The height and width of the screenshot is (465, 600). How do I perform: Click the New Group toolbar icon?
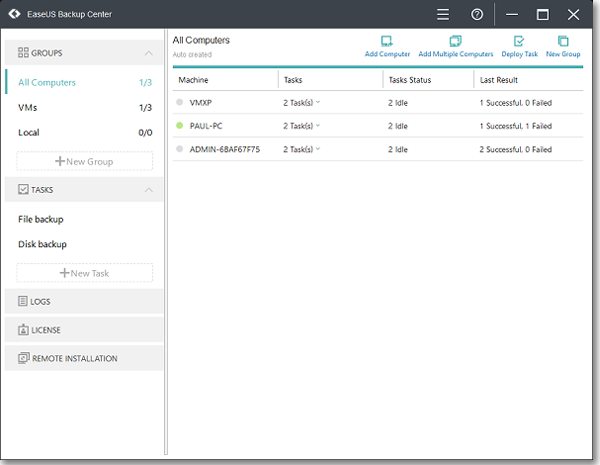[x=563, y=41]
